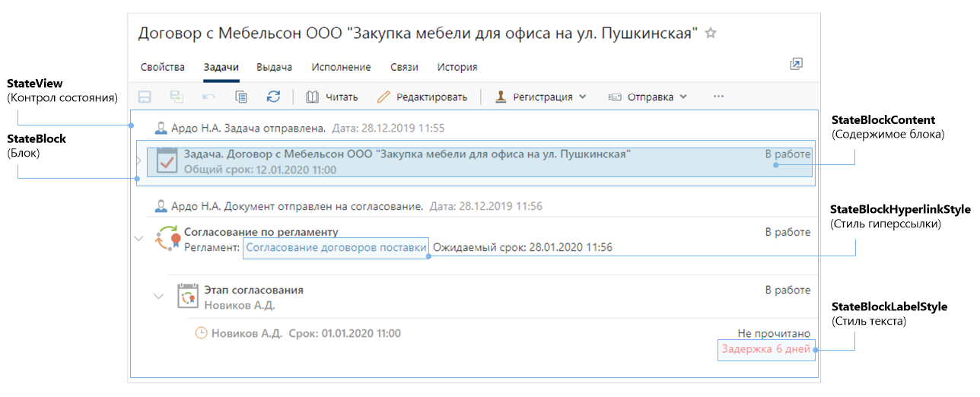Open the Согласование договоров поставки link
This screenshot has height=397, width=980.
(x=336, y=247)
